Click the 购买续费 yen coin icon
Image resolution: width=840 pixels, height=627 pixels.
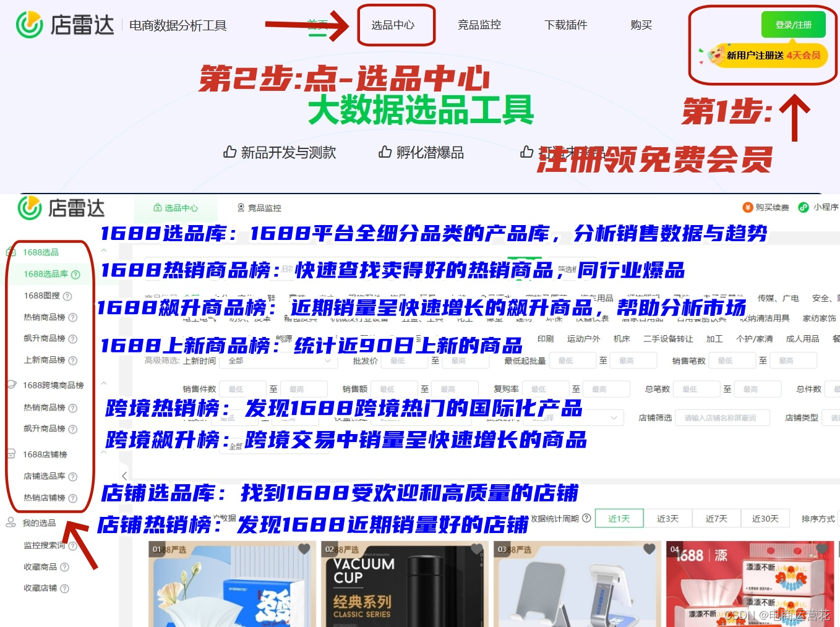747,207
